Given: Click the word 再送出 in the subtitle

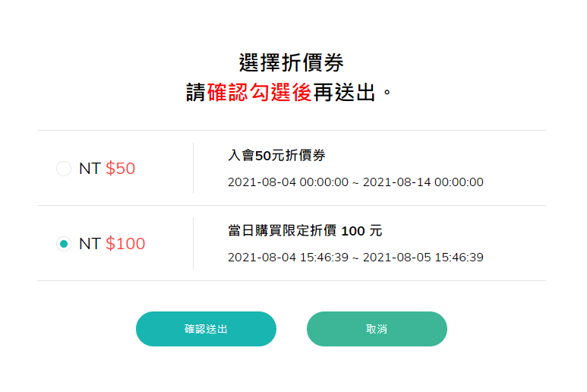Looking at the screenshot, I should pos(344,92).
